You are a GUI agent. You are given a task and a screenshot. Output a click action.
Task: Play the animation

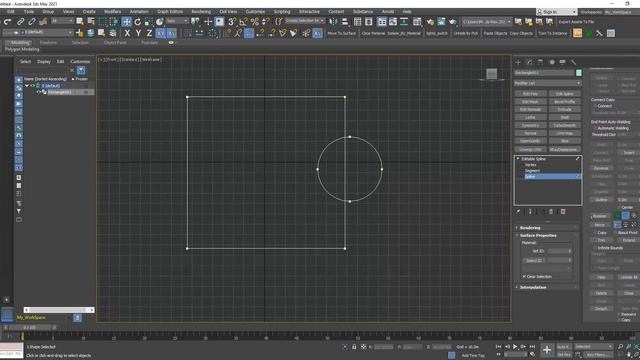pyautogui.click(x=515, y=347)
